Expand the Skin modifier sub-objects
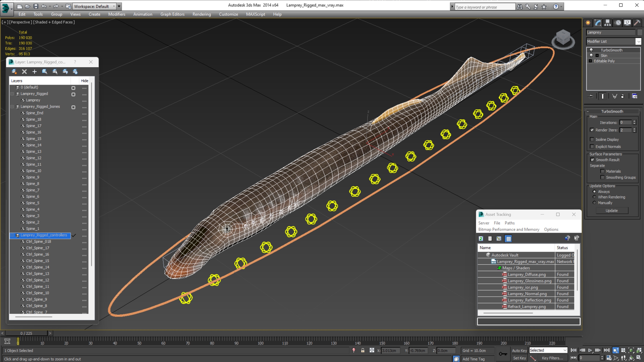 597,55
